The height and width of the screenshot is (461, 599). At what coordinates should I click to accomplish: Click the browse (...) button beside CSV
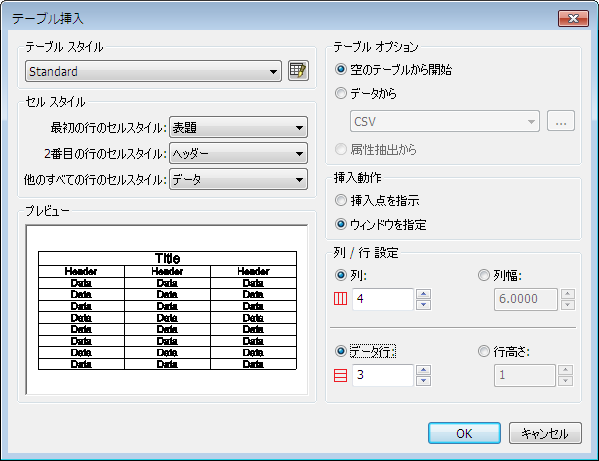pos(560,121)
